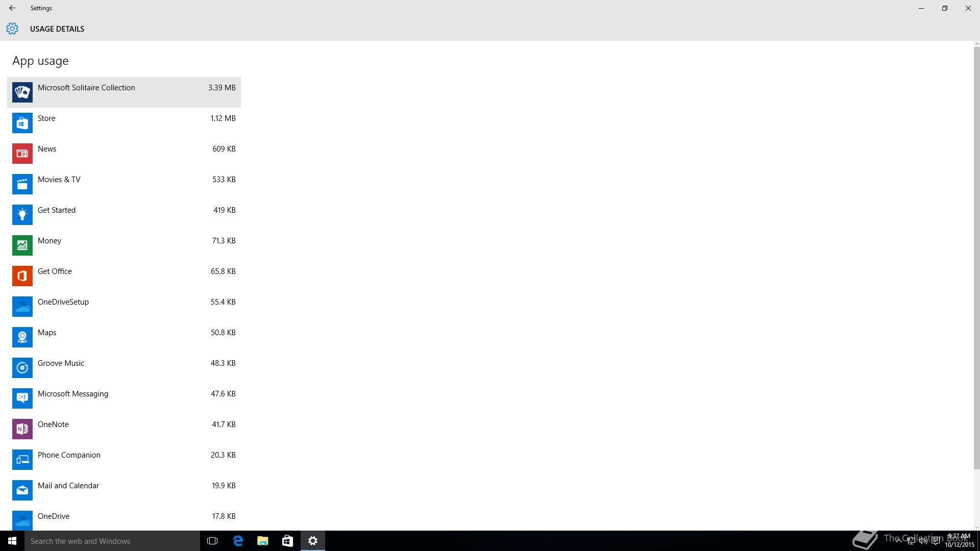This screenshot has width=980, height=551.
Task: Click the Money app icon
Action: [x=22, y=245]
